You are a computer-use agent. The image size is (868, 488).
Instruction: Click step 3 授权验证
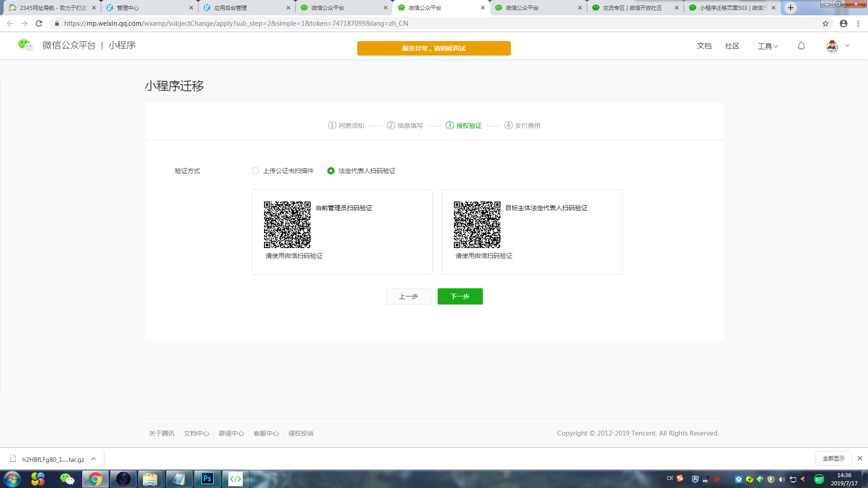click(463, 125)
